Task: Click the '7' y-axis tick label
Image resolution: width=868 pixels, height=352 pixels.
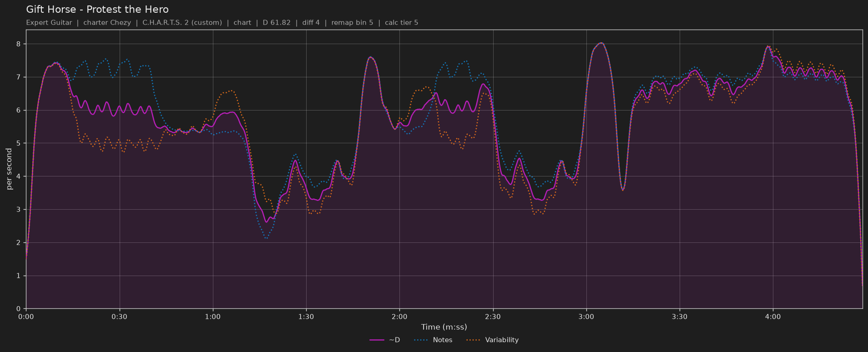Action: click(x=19, y=77)
